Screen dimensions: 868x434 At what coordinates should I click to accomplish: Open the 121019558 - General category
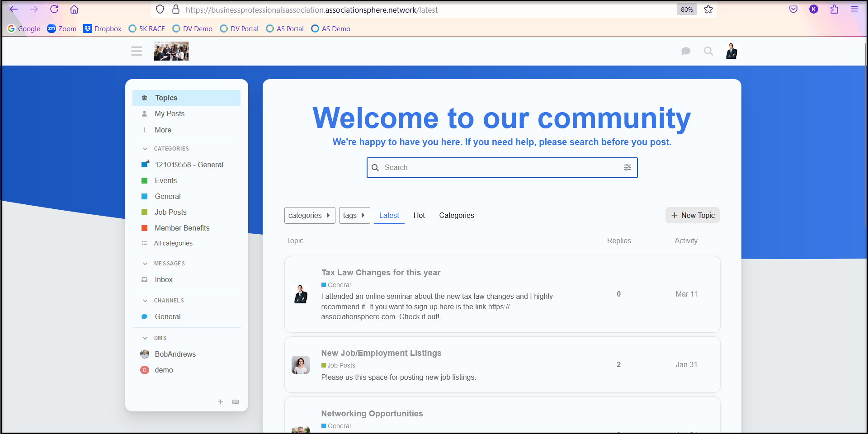(186, 165)
